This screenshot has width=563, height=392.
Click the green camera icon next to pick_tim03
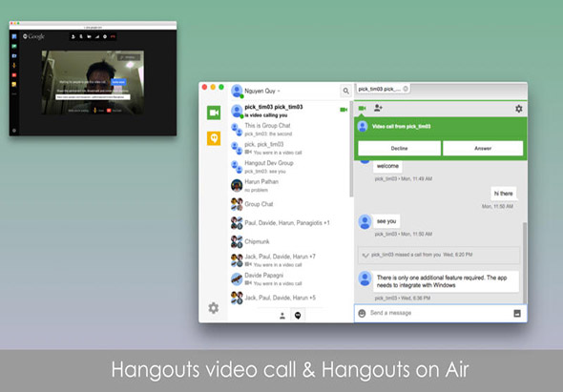click(x=344, y=110)
